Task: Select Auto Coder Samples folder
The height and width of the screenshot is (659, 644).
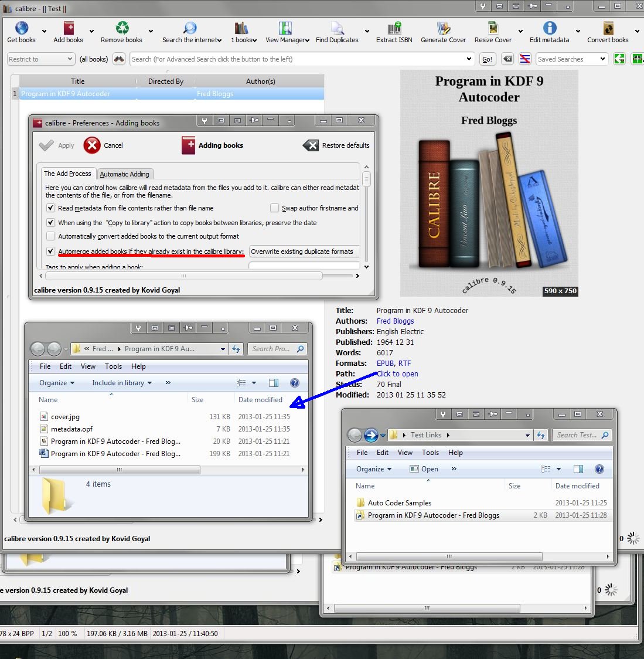Action: tap(399, 502)
